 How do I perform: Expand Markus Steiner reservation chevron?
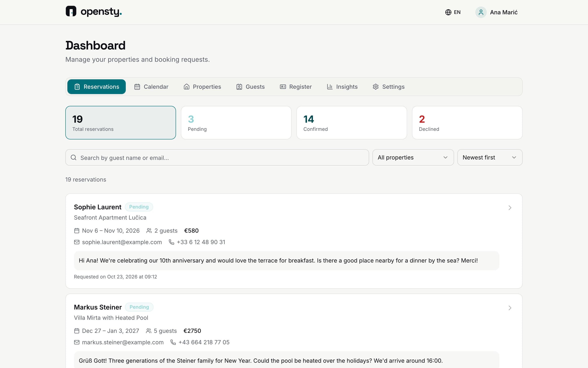click(510, 308)
